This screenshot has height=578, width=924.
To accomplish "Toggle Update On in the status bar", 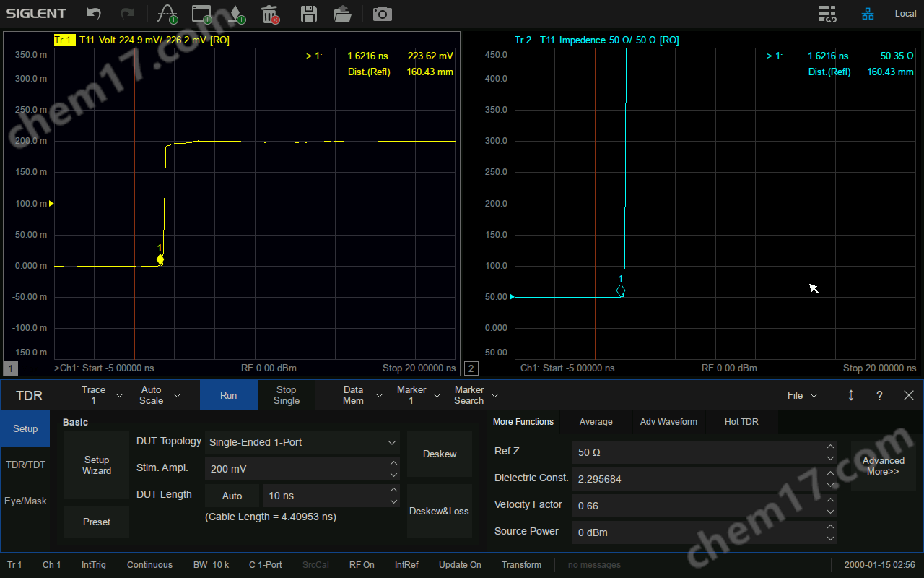I will [x=460, y=565].
